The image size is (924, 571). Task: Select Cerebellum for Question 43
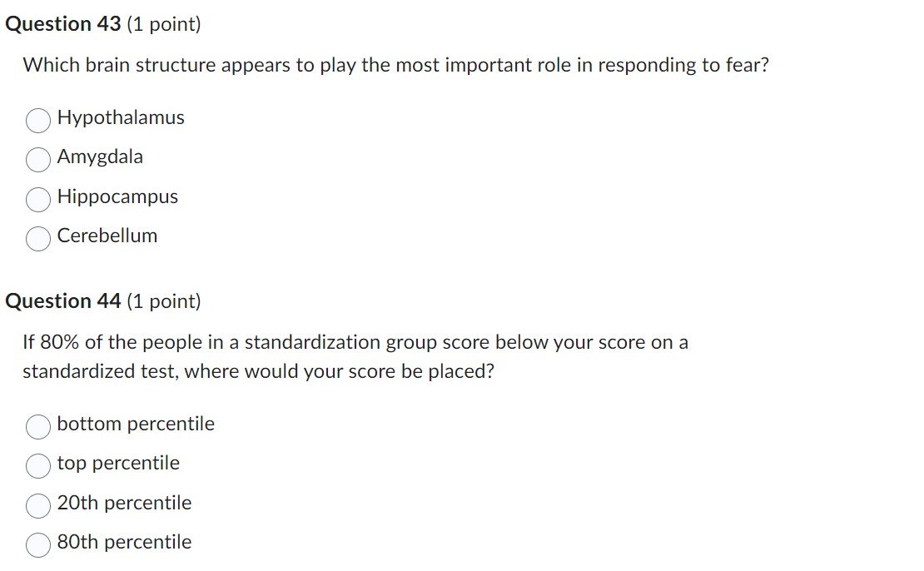coord(37,239)
